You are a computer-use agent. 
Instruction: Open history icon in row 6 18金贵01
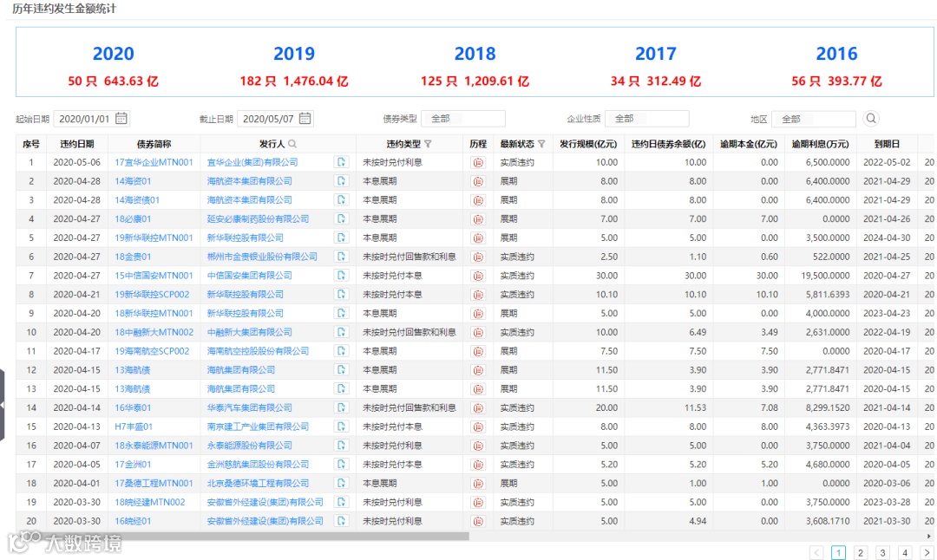(x=478, y=257)
